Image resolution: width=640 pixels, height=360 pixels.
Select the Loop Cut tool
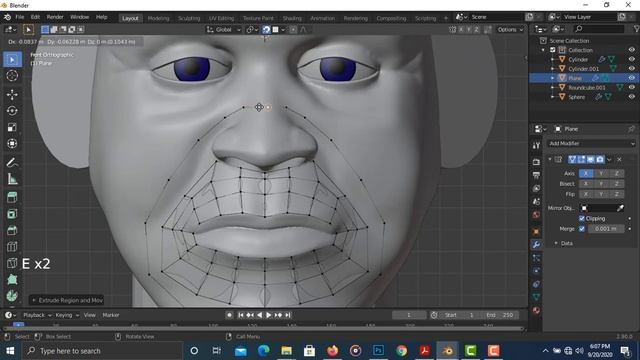pyautogui.click(x=12, y=247)
